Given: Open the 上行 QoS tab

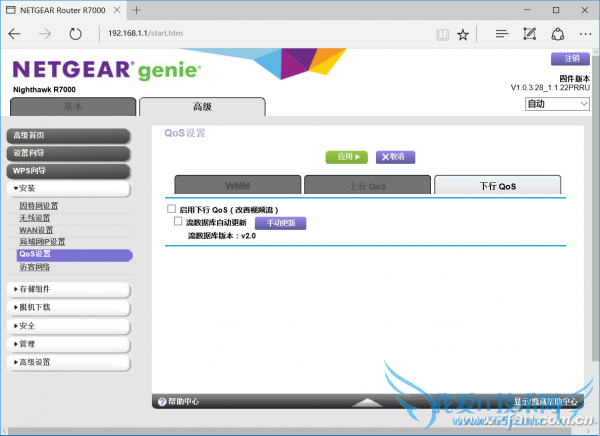Looking at the screenshot, I should (367, 185).
